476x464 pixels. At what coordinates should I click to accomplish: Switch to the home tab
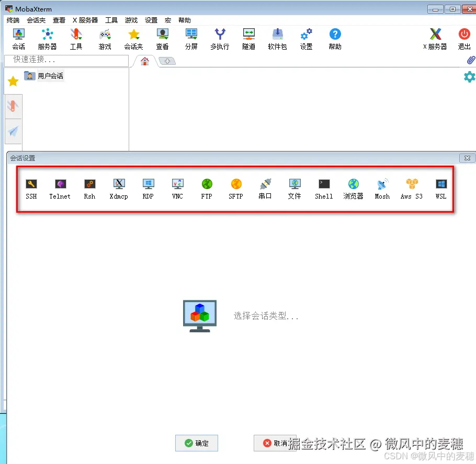pos(145,61)
